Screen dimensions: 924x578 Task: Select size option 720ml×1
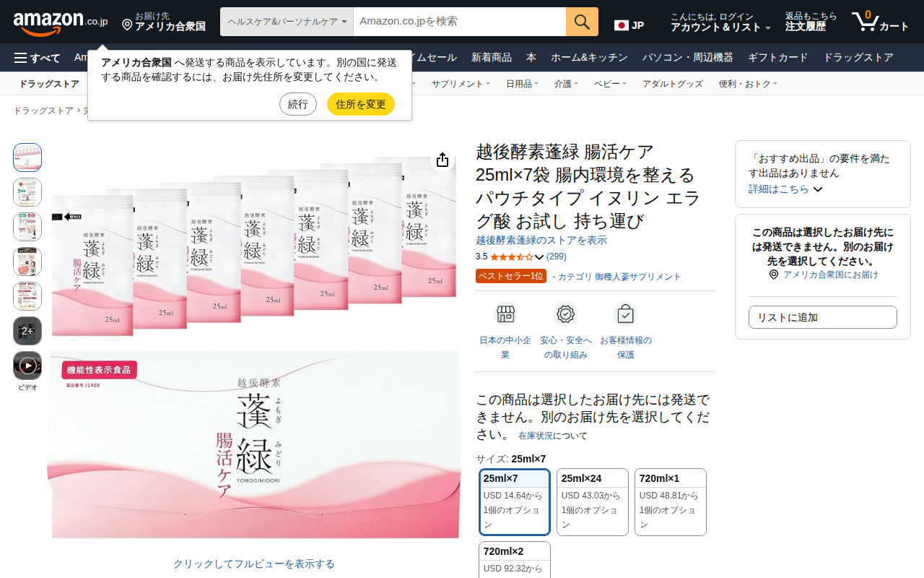point(671,502)
